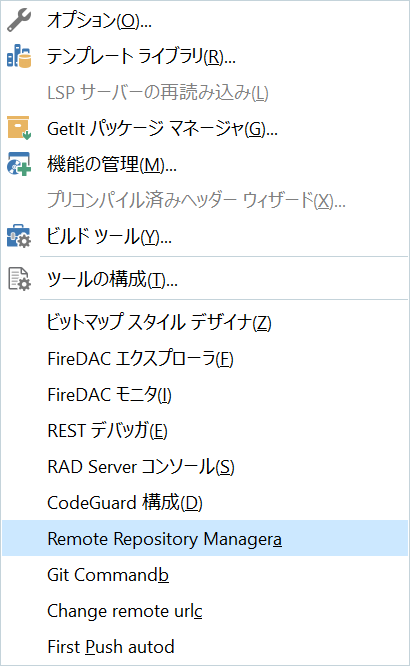Click the 機能の管理 disc-plus icon
410x666 pixels.
coord(19,164)
